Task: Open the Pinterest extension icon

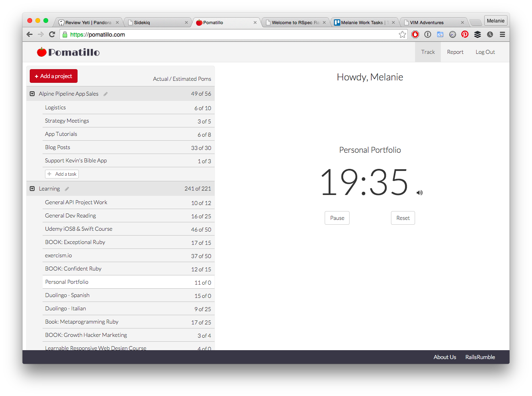Action: tap(465, 35)
